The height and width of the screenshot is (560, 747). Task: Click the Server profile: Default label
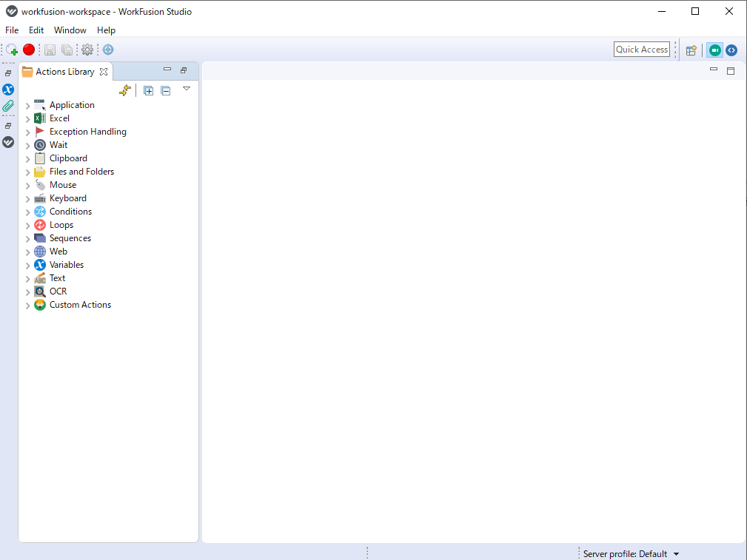pyautogui.click(x=625, y=554)
